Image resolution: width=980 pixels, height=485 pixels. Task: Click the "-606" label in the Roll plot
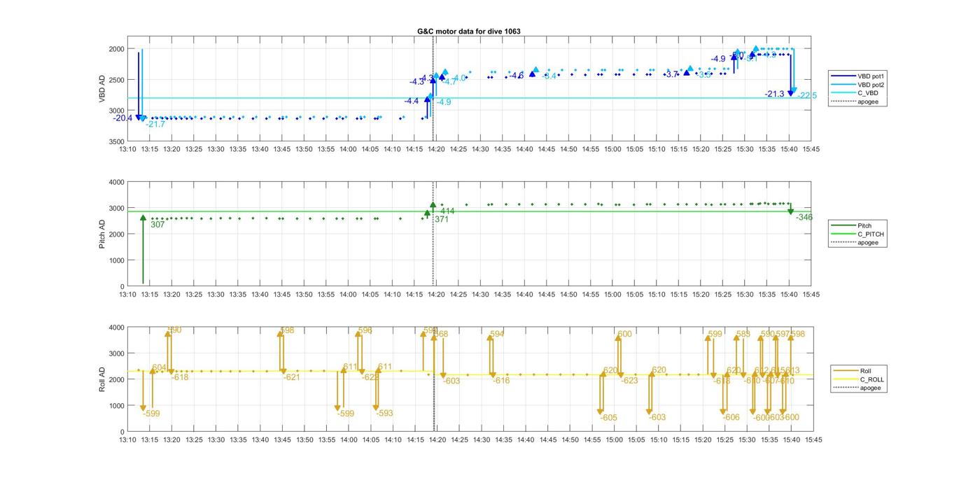tap(731, 418)
